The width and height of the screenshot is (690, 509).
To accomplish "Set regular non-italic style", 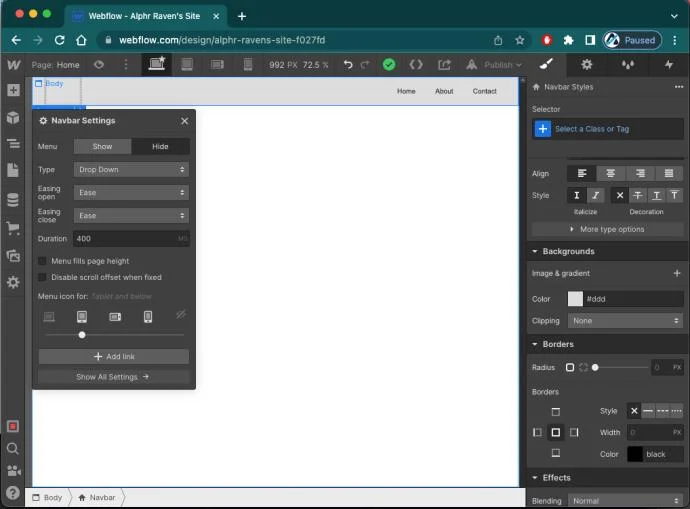I will tap(576, 195).
